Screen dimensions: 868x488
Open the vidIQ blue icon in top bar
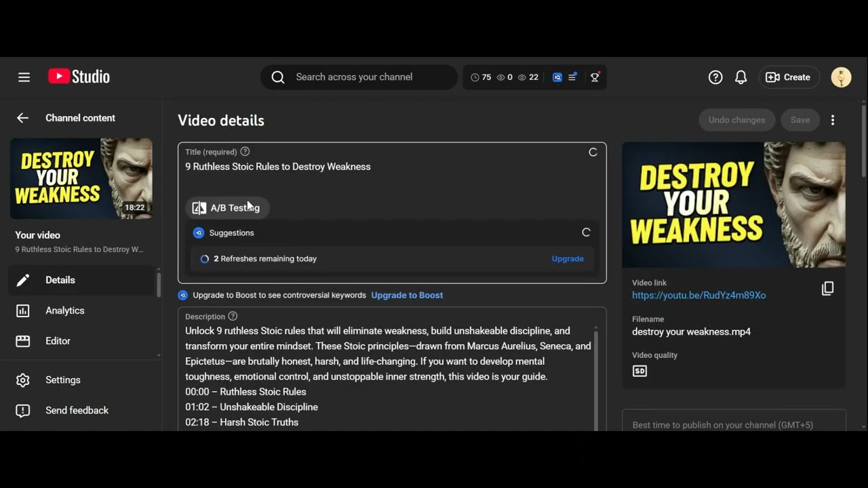coord(557,77)
